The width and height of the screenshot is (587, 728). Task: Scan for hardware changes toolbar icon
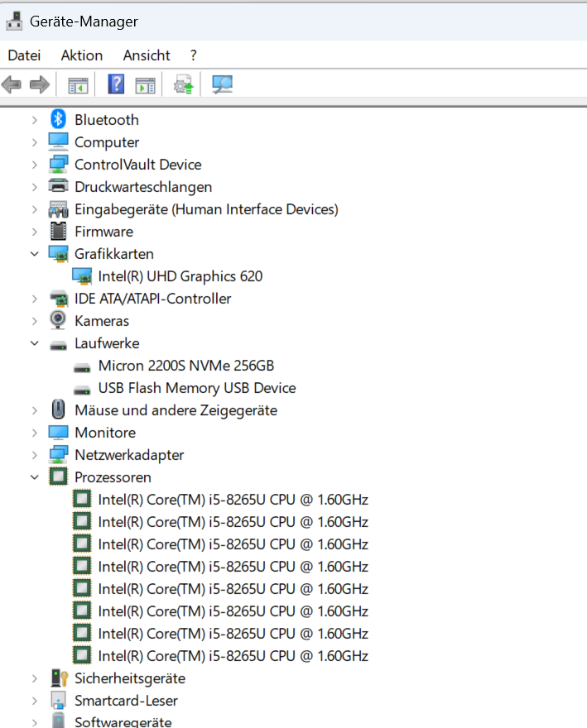click(x=222, y=84)
